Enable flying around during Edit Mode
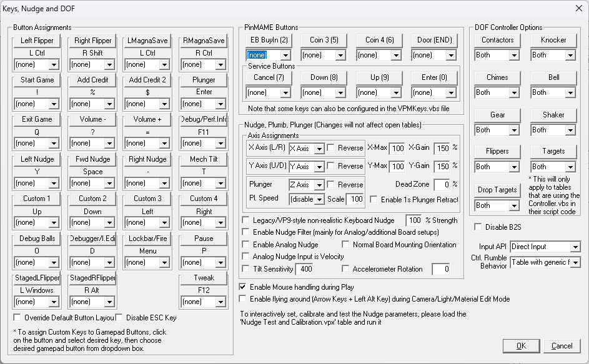The height and width of the screenshot is (364, 589). [243, 299]
